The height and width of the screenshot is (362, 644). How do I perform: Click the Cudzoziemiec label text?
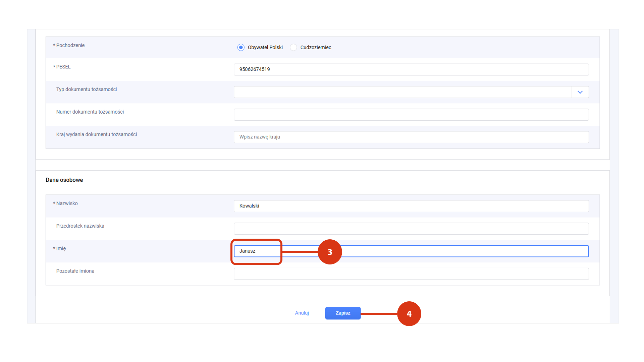[316, 48]
